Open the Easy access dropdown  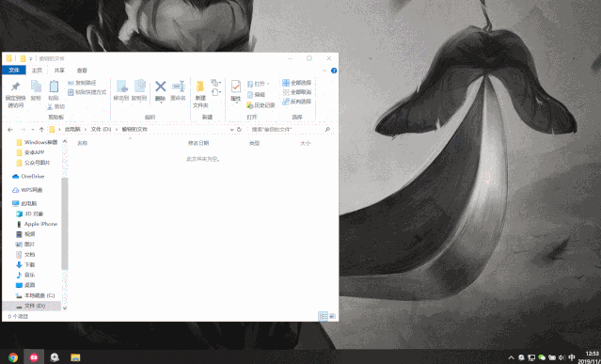point(216,92)
